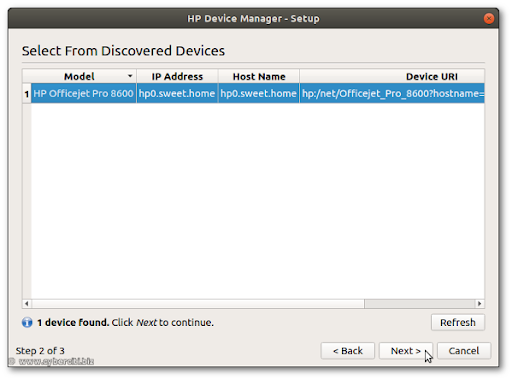
Task: Select the hp0.sweet.home IP Address cell
Action: (177, 93)
